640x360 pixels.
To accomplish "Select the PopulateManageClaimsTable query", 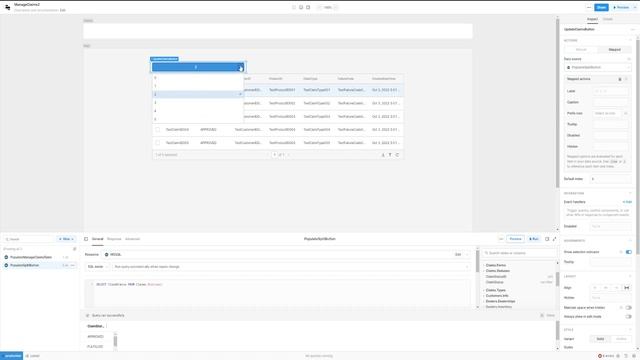I will (x=31, y=257).
